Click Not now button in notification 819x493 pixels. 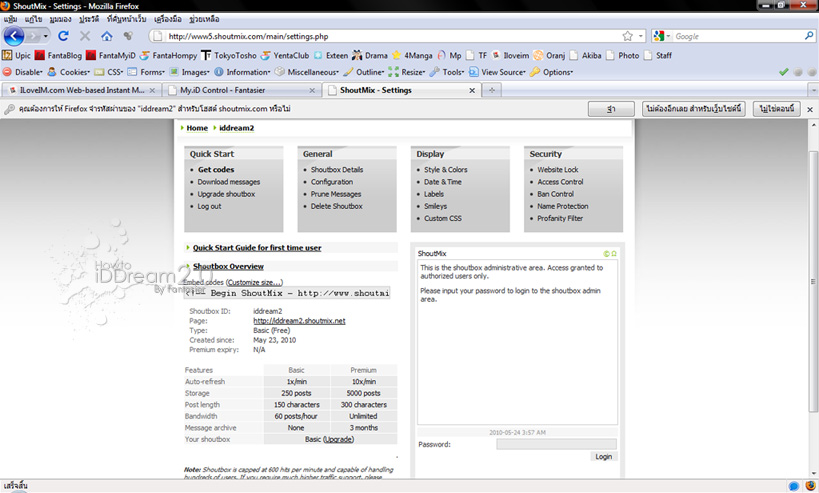pos(777,109)
